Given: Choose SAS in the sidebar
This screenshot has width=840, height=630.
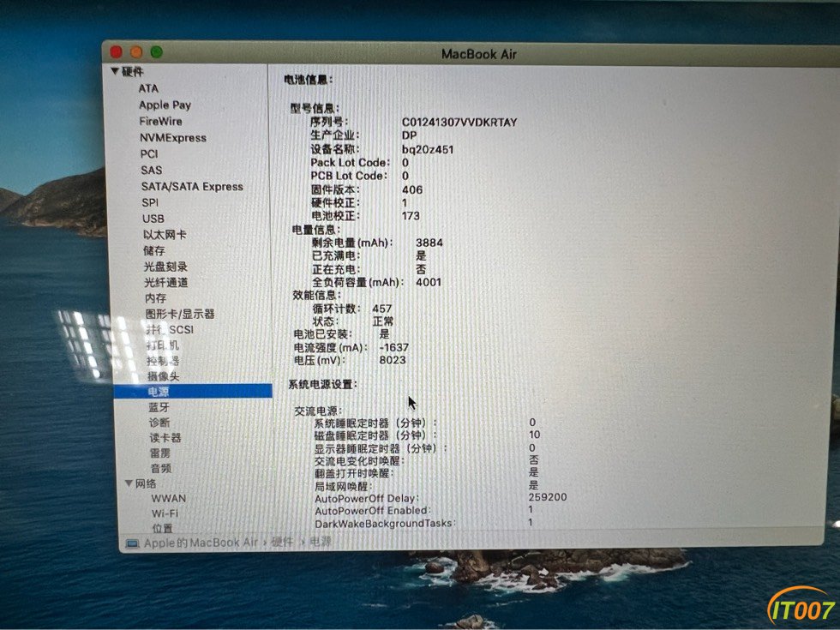Looking at the screenshot, I should [151, 170].
